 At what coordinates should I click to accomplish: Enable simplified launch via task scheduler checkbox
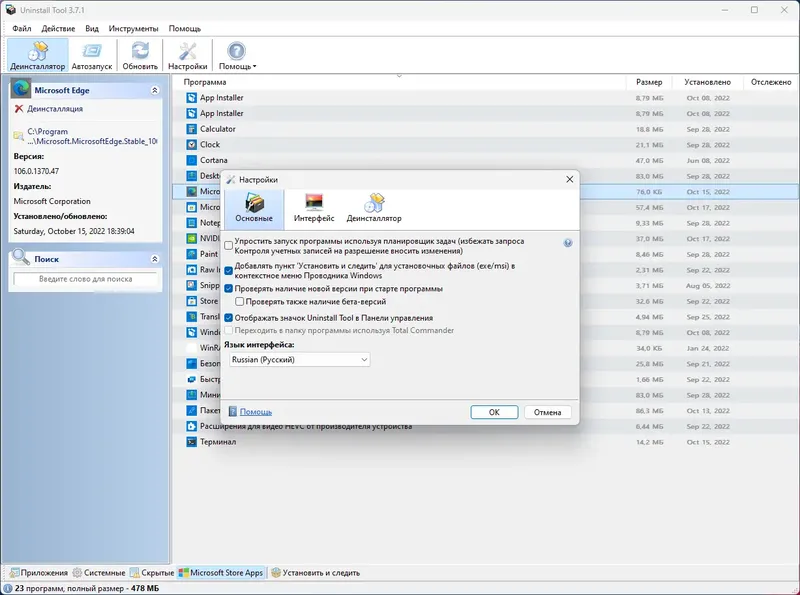[229, 245]
